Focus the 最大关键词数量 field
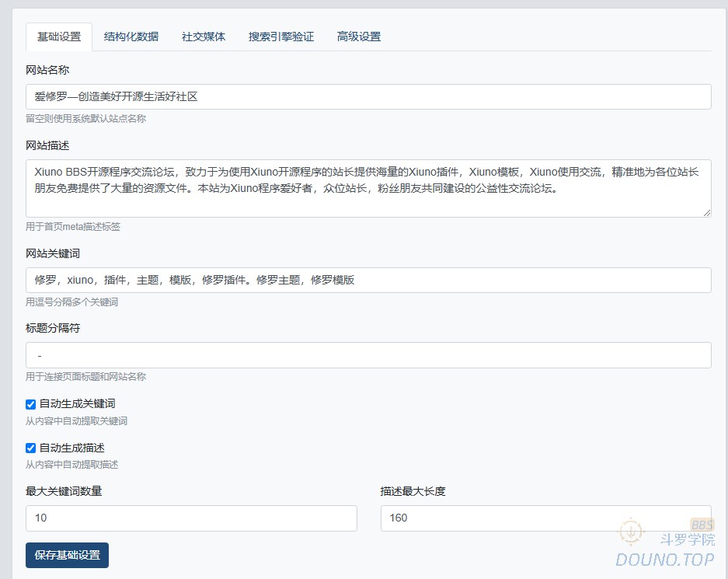This screenshot has width=728, height=579. 191,518
